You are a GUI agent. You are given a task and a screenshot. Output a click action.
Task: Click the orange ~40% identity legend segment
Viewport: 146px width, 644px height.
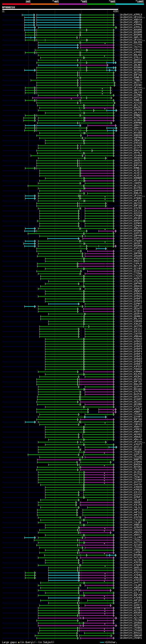[x=45, y=4]
